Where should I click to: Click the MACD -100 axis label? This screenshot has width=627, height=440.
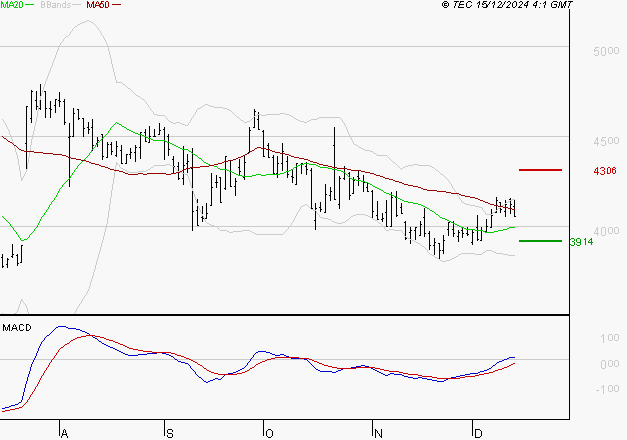(607, 389)
